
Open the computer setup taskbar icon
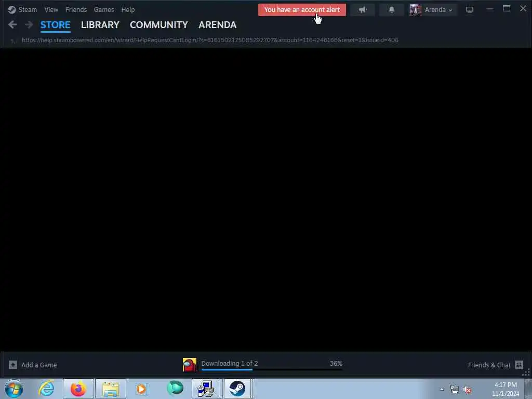click(206, 389)
